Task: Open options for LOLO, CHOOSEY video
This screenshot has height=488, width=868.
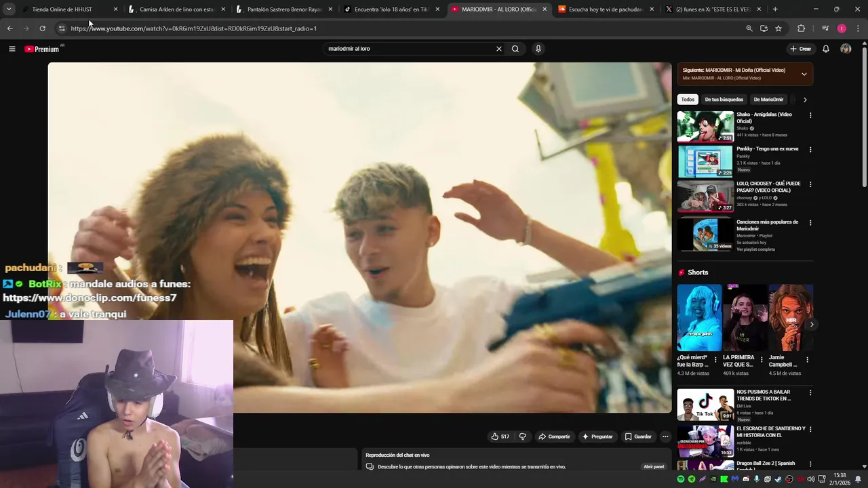Action: (810, 184)
